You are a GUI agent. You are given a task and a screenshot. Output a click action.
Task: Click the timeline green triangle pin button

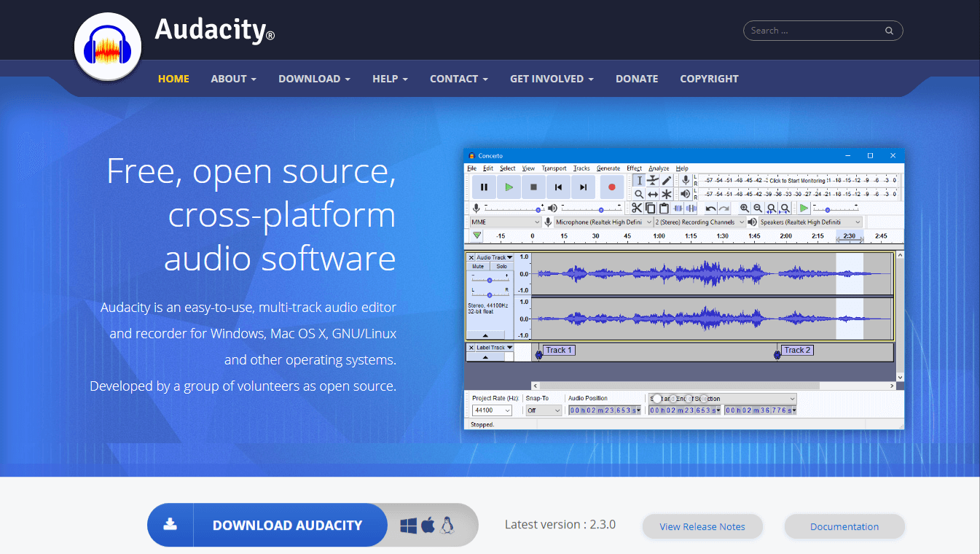[x=477, y=236]
